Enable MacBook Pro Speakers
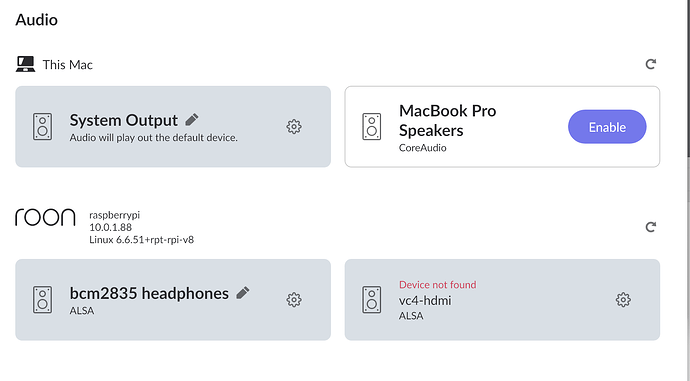This screenshot has width=690, height=381. pos(607,127)
